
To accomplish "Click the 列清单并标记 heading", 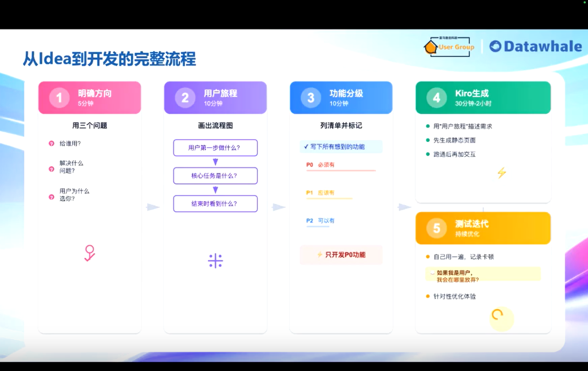I will coord(341,126).
